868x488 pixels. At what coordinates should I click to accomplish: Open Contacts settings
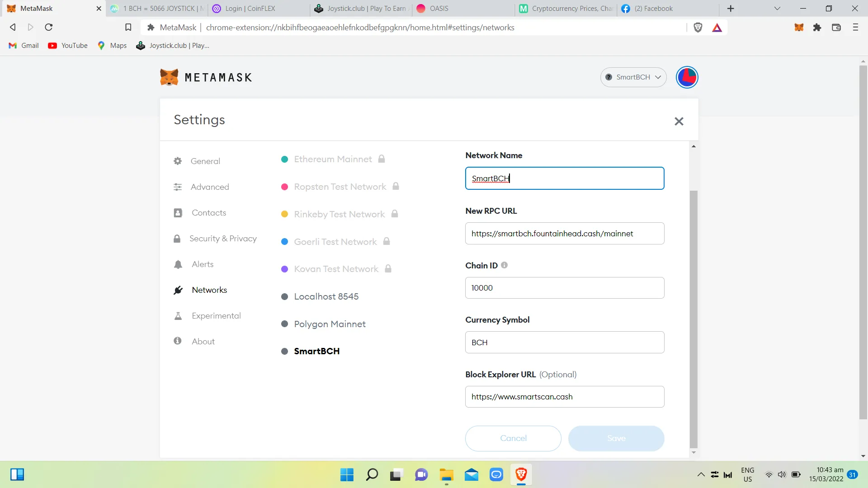tap(200, 213)
